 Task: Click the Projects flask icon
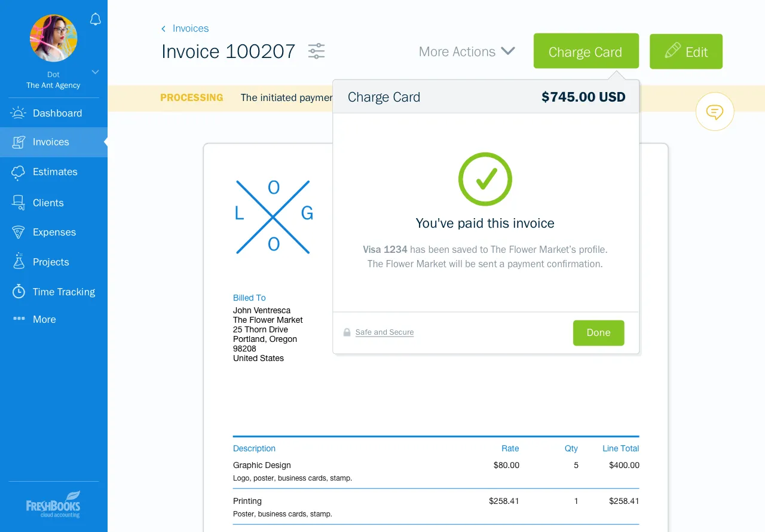click(x=19, y=262)
